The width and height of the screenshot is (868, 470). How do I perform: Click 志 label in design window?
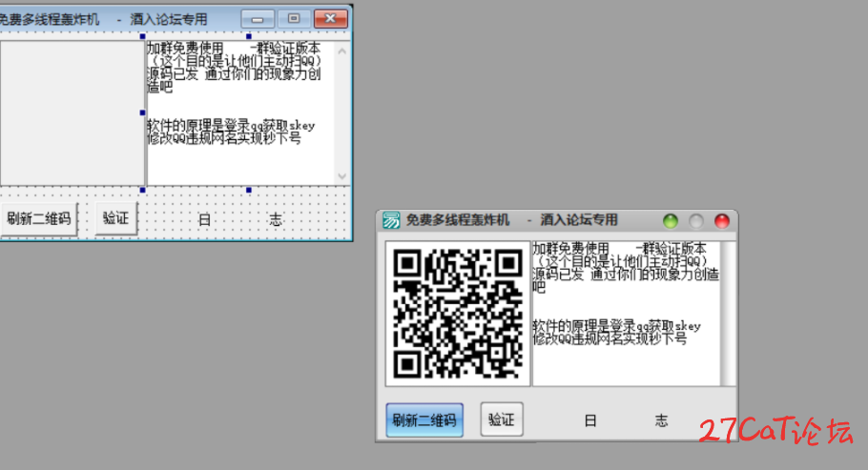pos(276,220)
